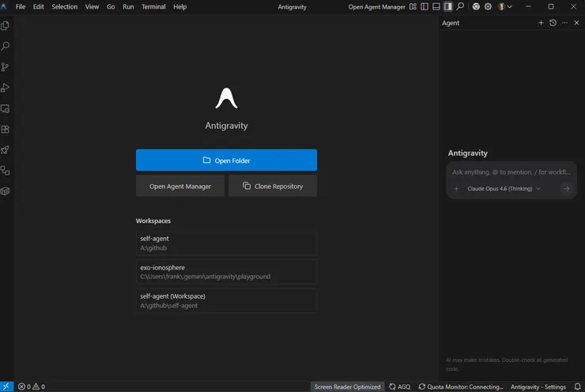Toggle the primary side bar
The height and width of the screenshot is (392, 585).
coord(425,6)
